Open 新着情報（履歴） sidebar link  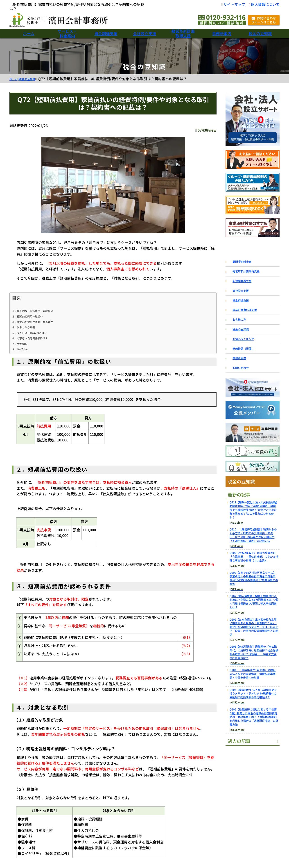coord(243,349)
